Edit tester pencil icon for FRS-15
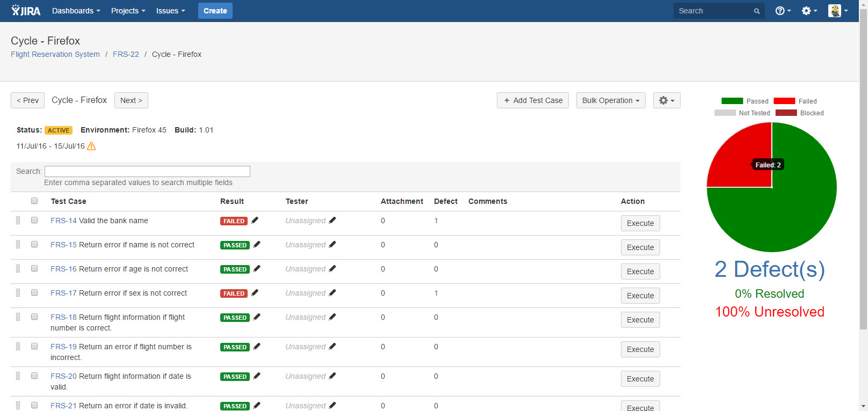The image size is (868, 411). click(x=332, y=244)
